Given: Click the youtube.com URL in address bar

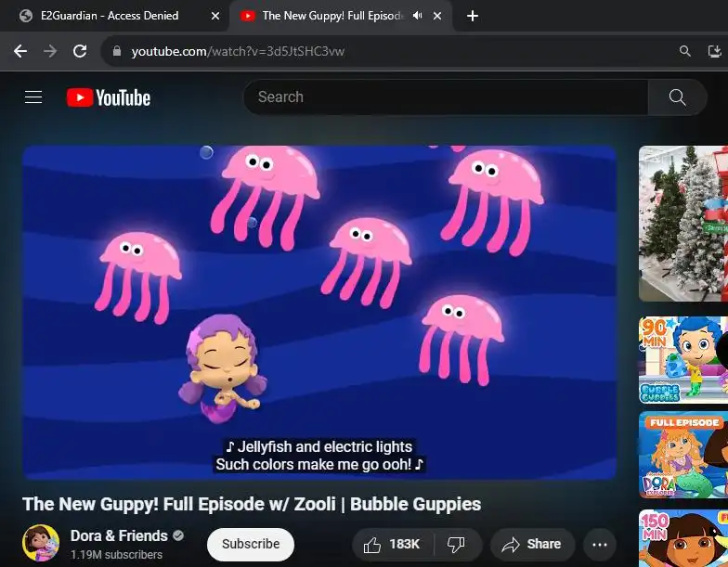Looking at the screenshot, I should [x=238, y=51].
